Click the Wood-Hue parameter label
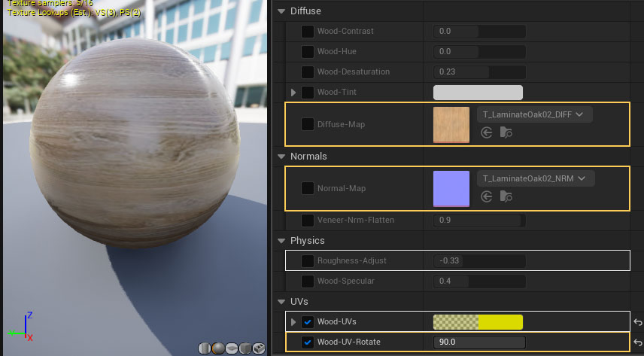Image resolution: width=644 pixels, height=356 pixels. pos(337,51)
